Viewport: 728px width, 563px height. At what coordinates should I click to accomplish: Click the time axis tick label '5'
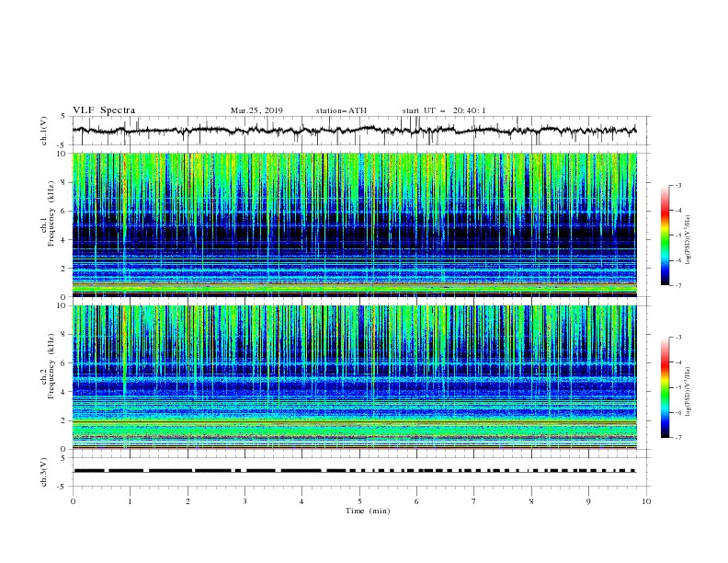[x=359, y=501]
